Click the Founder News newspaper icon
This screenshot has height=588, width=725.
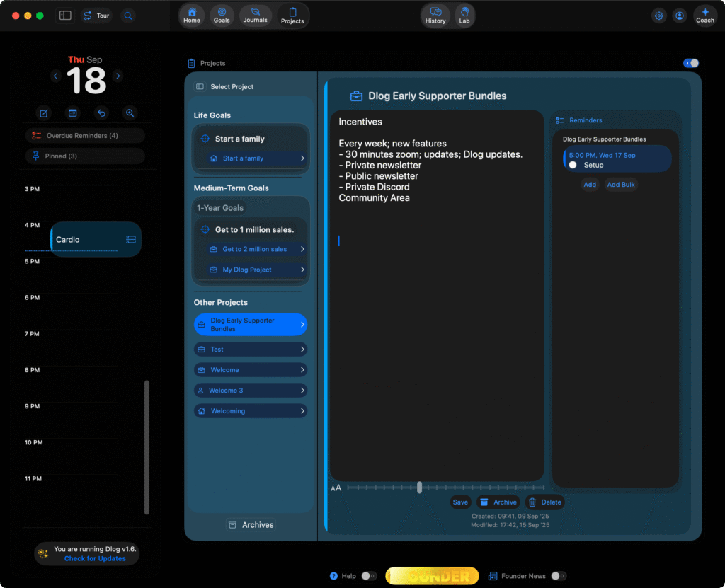493,576
